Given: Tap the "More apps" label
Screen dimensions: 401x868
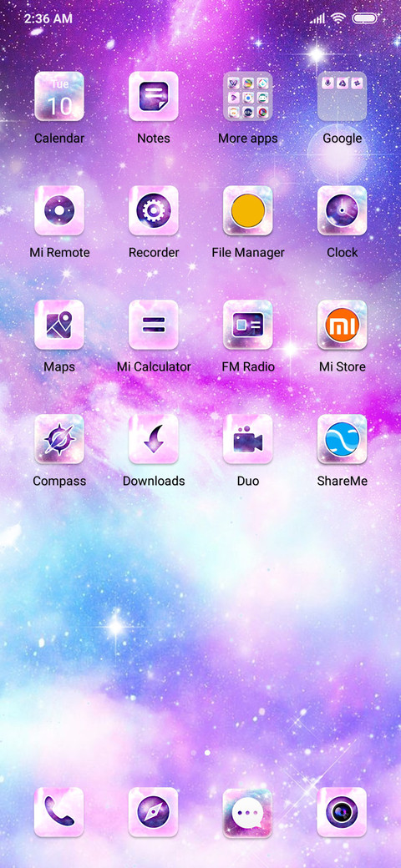Looking at the screenshot, I should pos(247,139).
